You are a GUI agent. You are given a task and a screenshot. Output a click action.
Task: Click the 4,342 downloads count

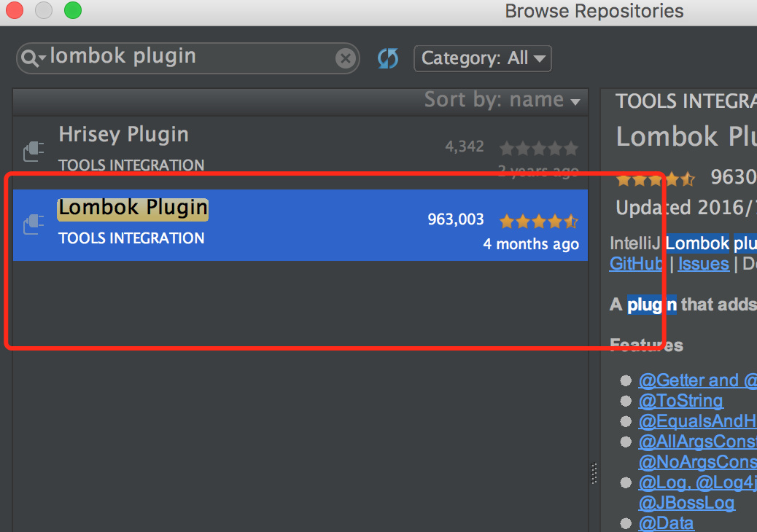point(465,146)
